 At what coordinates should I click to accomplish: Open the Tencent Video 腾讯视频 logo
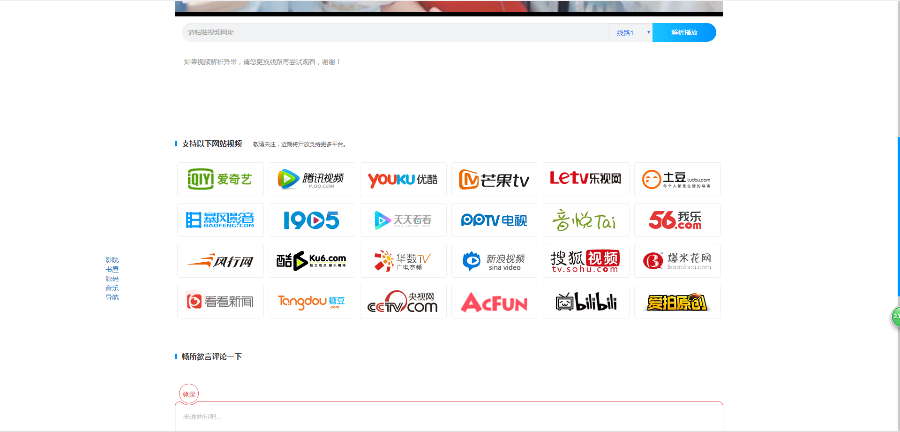point(312,179)
